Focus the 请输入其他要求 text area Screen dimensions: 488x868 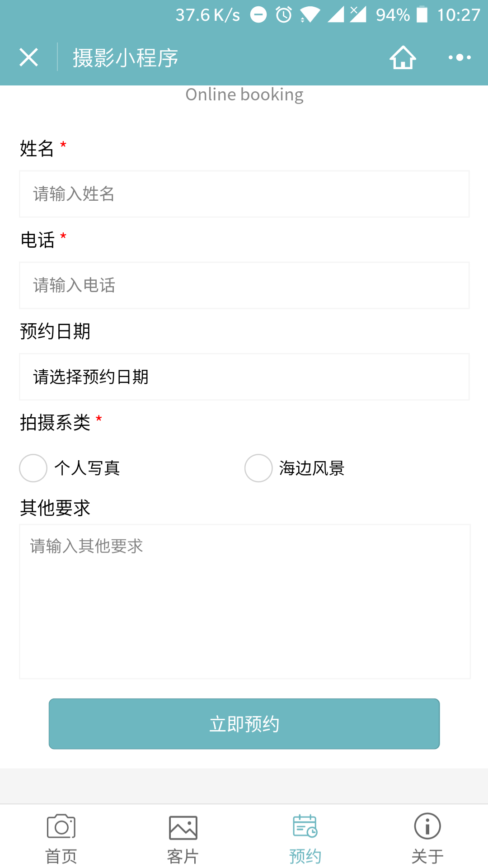[244, 601]
